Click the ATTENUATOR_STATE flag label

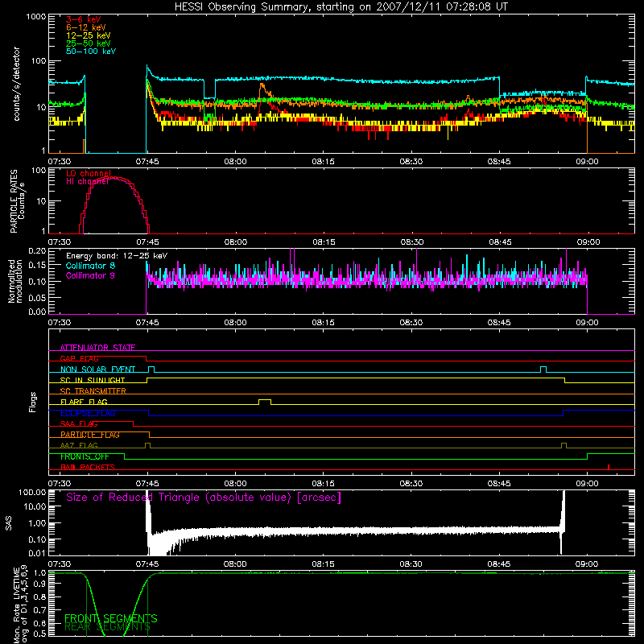click(x=97, y=348)
